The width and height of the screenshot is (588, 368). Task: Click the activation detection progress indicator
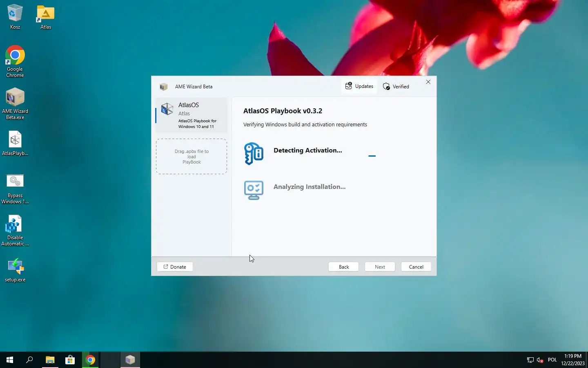pos(372,156)
